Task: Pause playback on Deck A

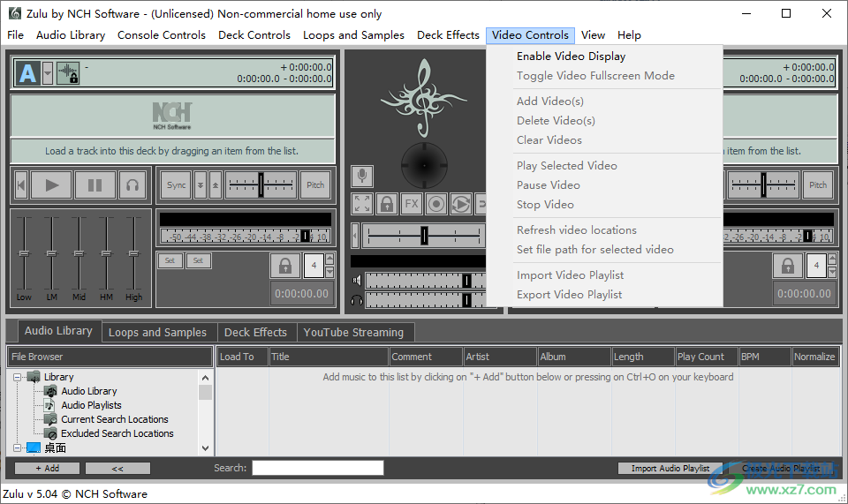Action: [x=95, y=185]
